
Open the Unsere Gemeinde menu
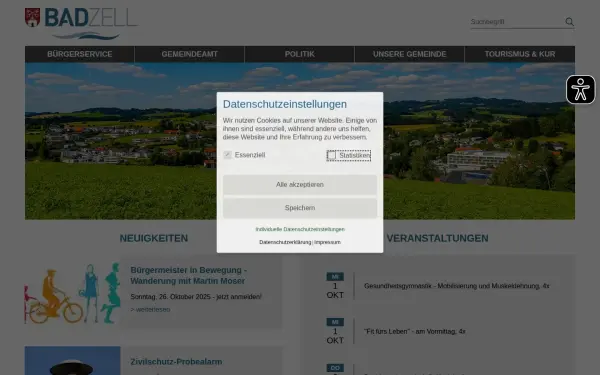(x=409, y=54)
